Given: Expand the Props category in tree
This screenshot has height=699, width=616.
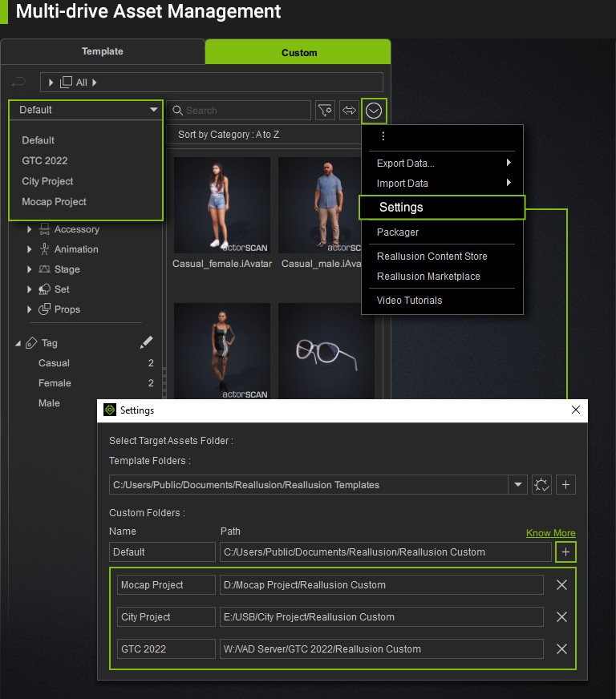Looking at the screenshot, I should click(30, 309).
